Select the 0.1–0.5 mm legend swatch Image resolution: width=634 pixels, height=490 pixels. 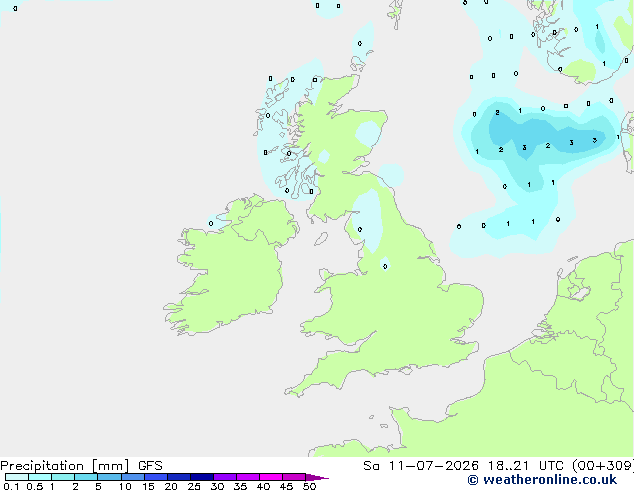point(17,477)
